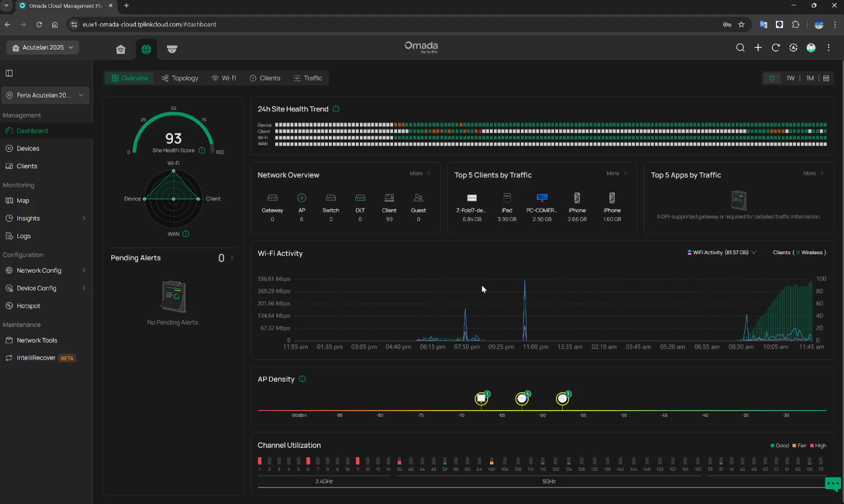Switch time range to 1W

click(791, 78)
